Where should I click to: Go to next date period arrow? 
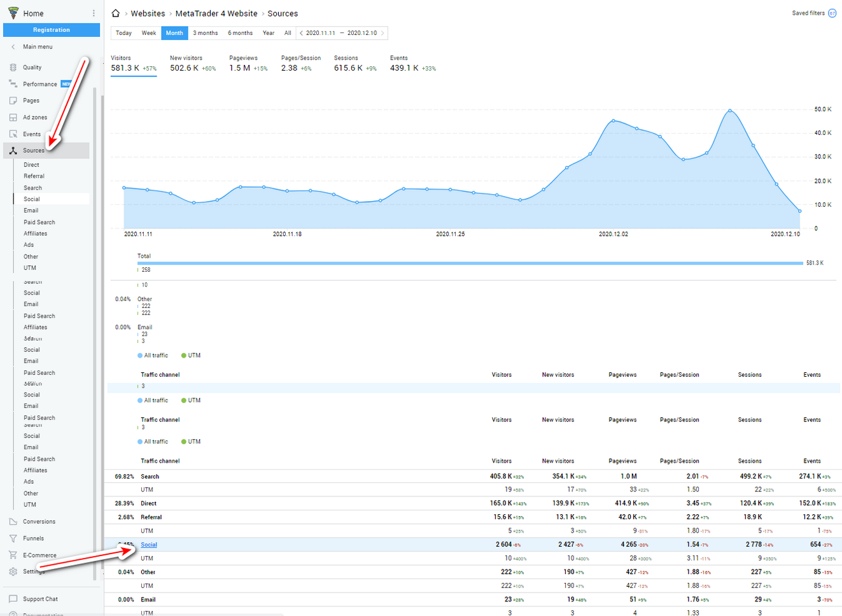tap(382, 33)
